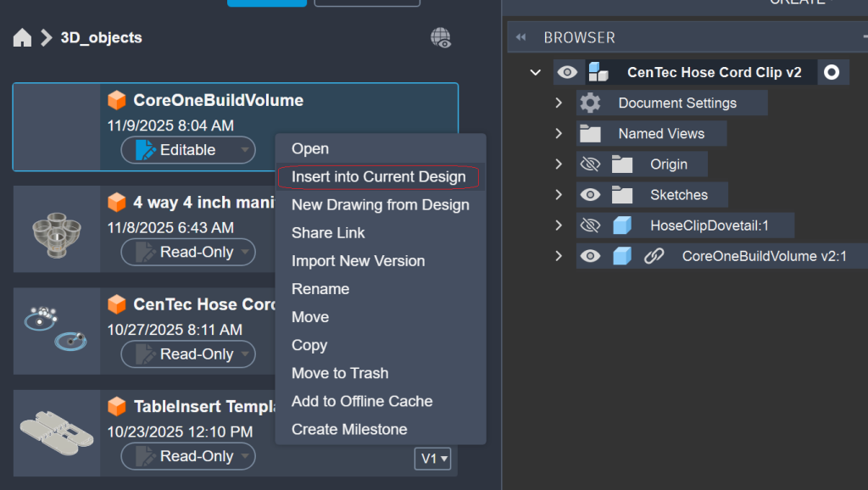The height and width of the screenshot is (490, 868).
Task: Show the hidden Origin folder
Action: pos(590,164)
